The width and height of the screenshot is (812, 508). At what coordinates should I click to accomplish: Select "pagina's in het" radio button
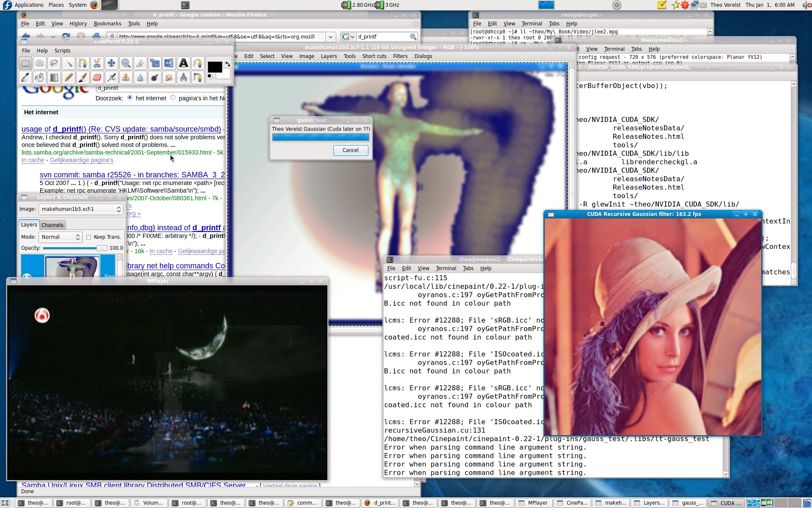click(173, 98)
